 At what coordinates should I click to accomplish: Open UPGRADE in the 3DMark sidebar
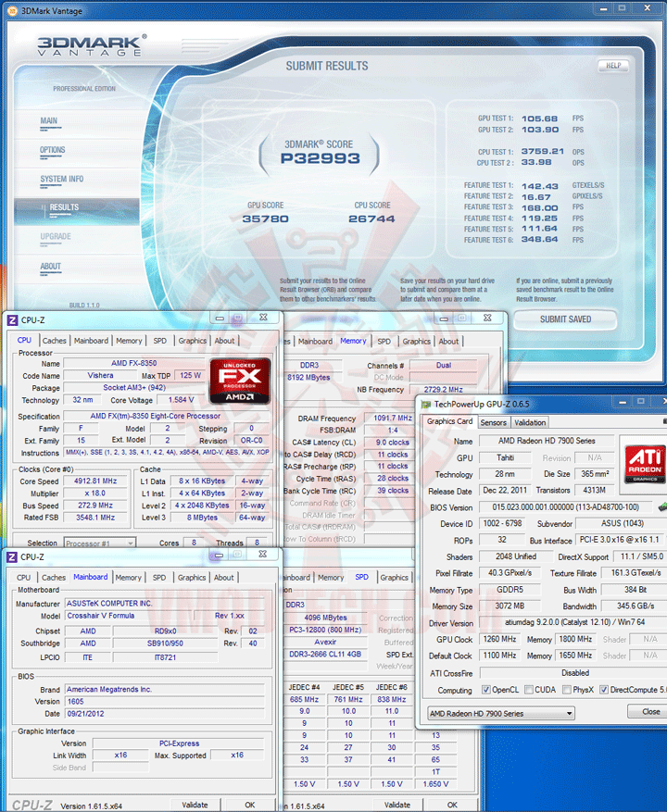56,237
